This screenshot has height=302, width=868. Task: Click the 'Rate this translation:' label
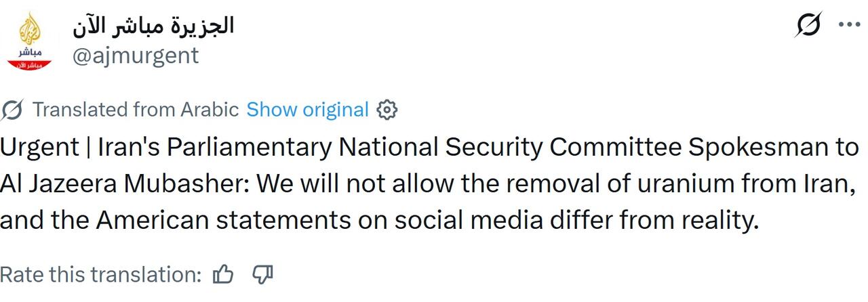(x=100, y=275)
